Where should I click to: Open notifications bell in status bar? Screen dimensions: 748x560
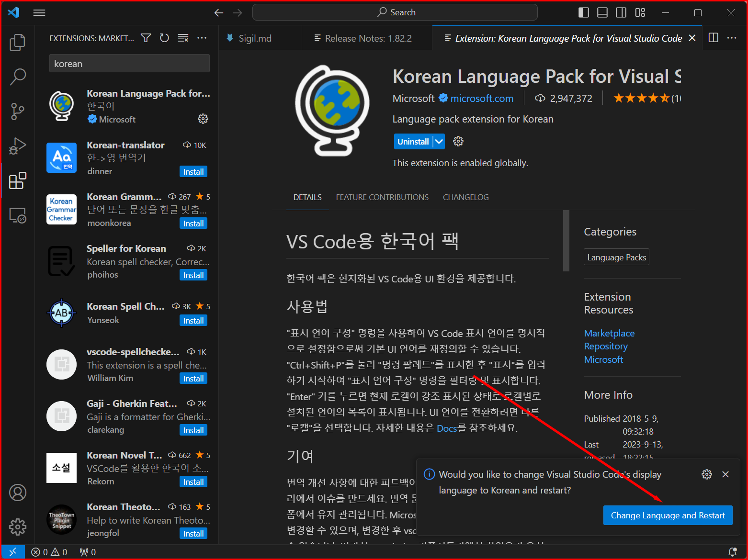click(x=733, y=552)
